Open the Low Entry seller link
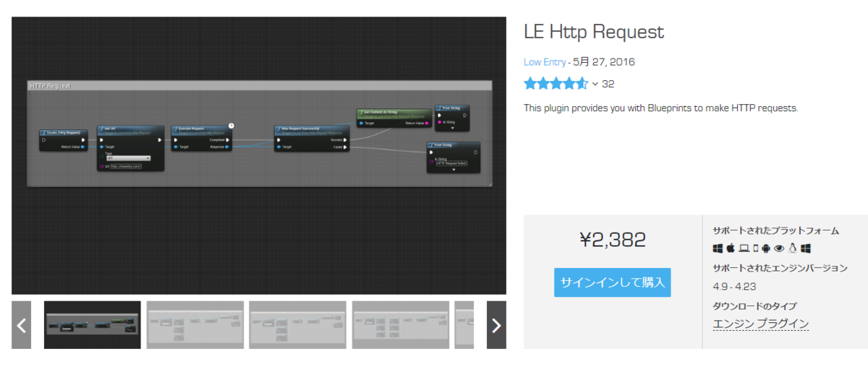The height and width of the screenshot is (367, 868). pos(544,62)
